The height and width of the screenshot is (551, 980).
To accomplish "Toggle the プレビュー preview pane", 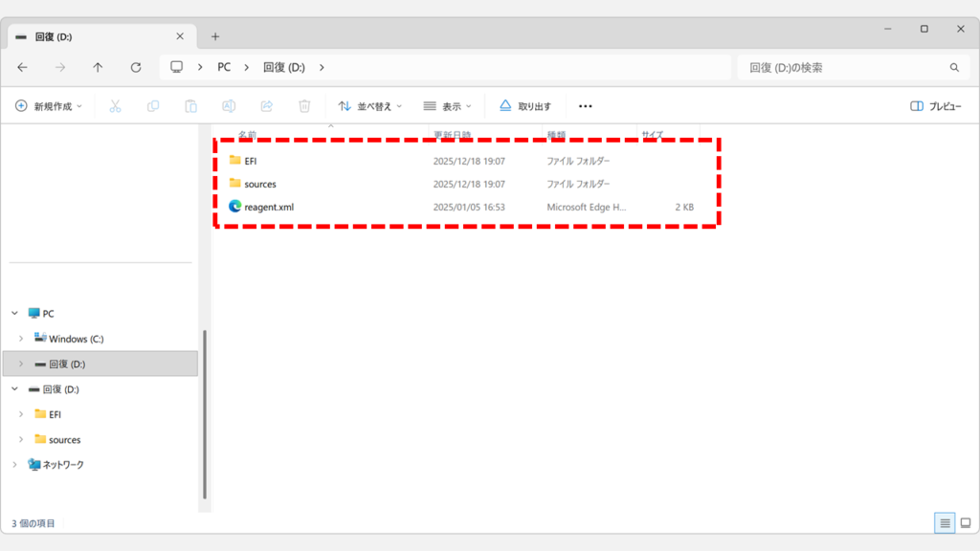I will 935,106.
